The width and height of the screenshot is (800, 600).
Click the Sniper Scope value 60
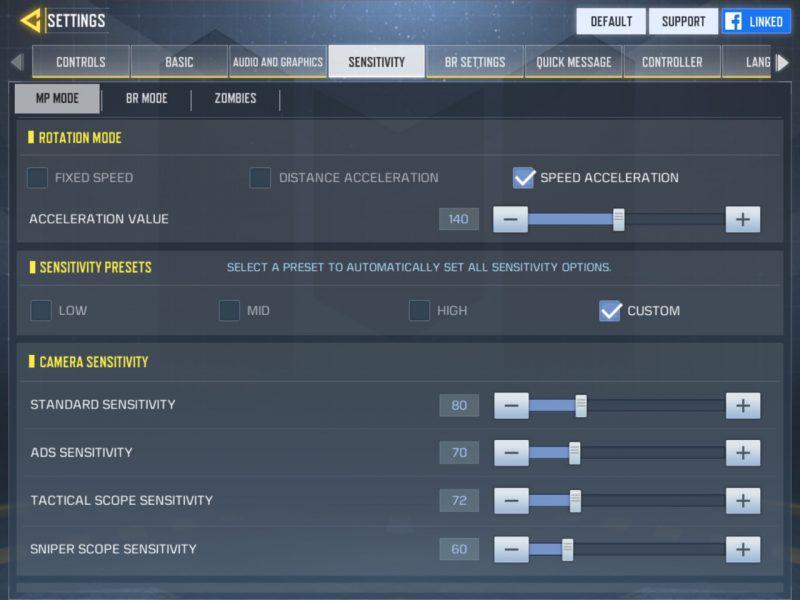pos(459,549)
